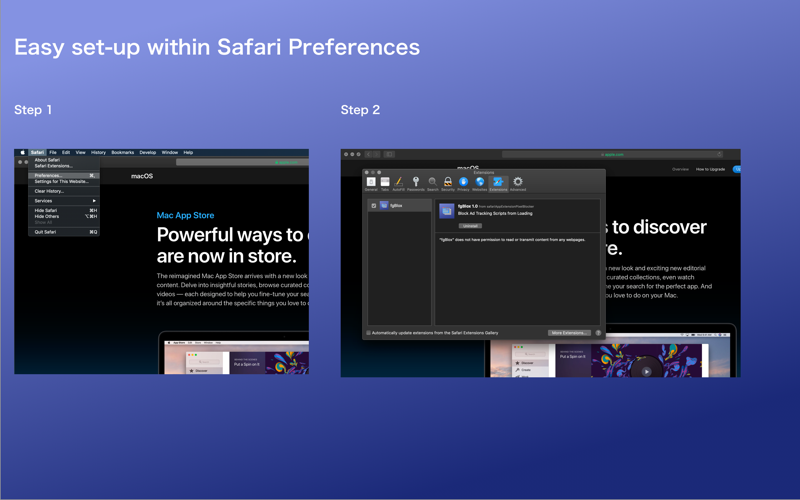Open Advanced preferences gear icon
Image resolution: width=800 pixels, height=500 pixels.
(517, 182)
